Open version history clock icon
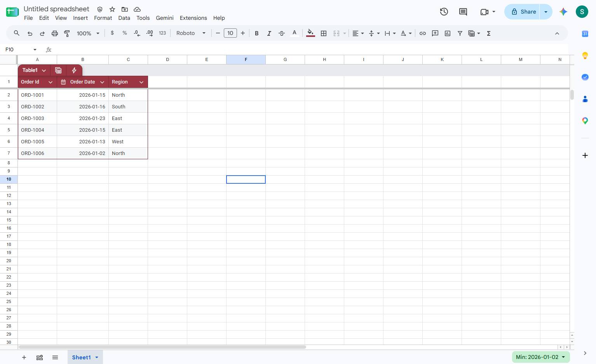The width and height of the screenshot is (596, 364). pyautogui.click(x=444, y=12)
